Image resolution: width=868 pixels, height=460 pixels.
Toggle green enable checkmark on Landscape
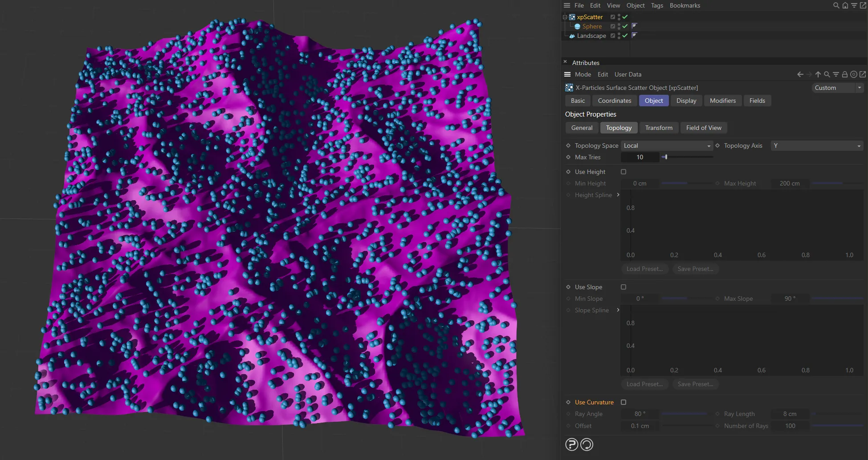(625, 36)
